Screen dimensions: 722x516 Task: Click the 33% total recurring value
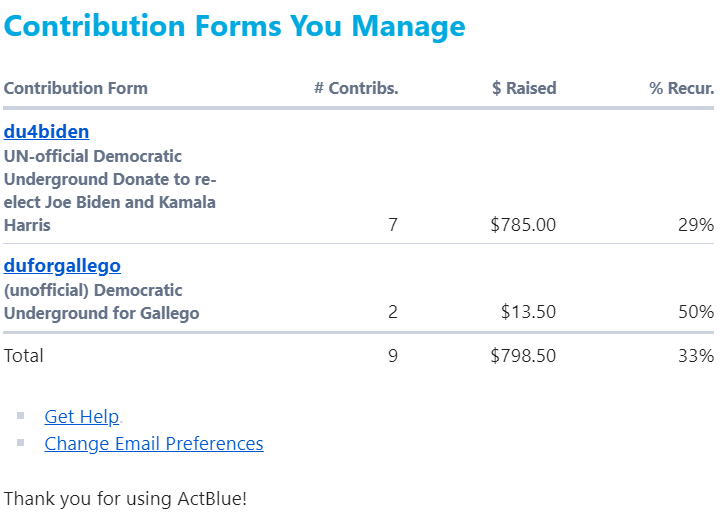coord(695,355)
